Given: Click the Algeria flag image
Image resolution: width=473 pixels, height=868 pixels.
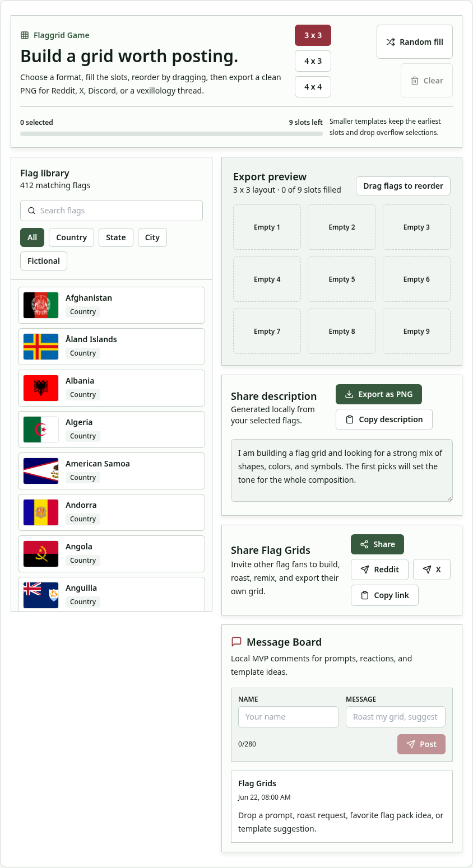Looking at the screenshot, I should [41, 430].
